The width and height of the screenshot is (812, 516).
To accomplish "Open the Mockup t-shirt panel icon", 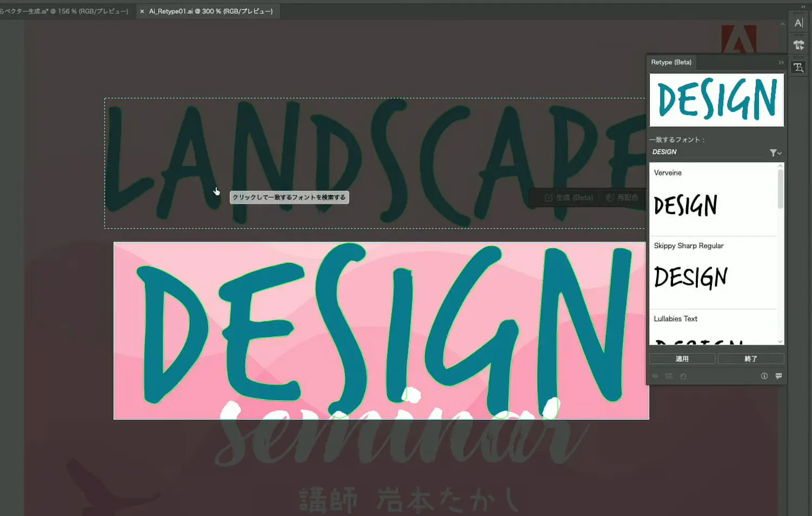I will [x=798, y=45].
